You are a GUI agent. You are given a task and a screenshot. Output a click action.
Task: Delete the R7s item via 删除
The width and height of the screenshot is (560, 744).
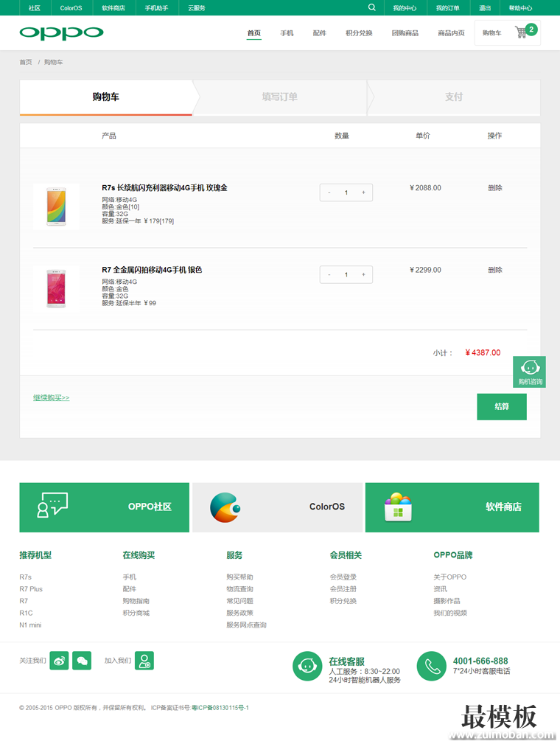(495, 188)
